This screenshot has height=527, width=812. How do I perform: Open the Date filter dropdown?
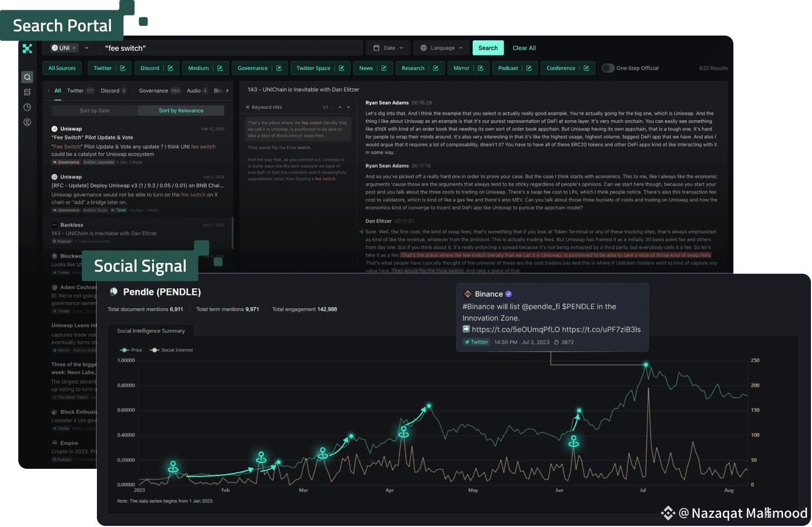pyautogui.click(x=388, y=48)
